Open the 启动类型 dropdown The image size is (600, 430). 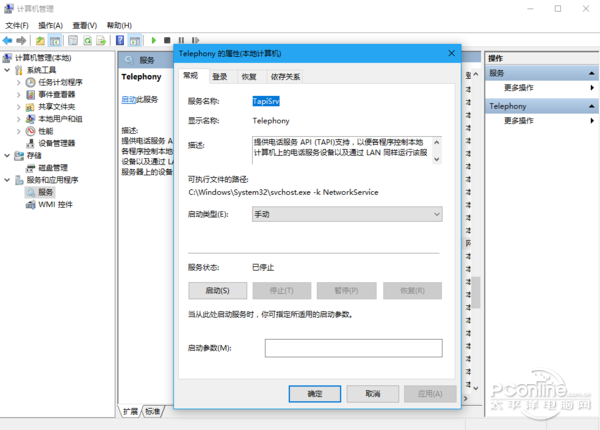[x=347, y=214]
